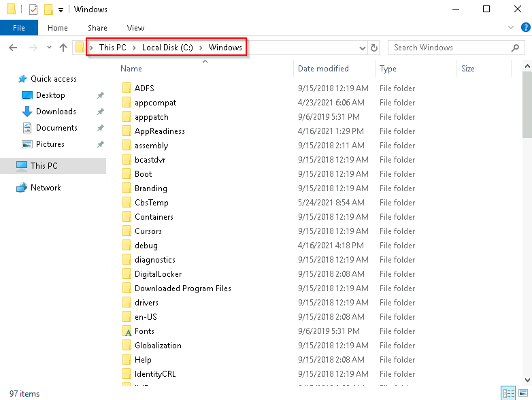Open Pictures in navigation pane

click(50, 144)
